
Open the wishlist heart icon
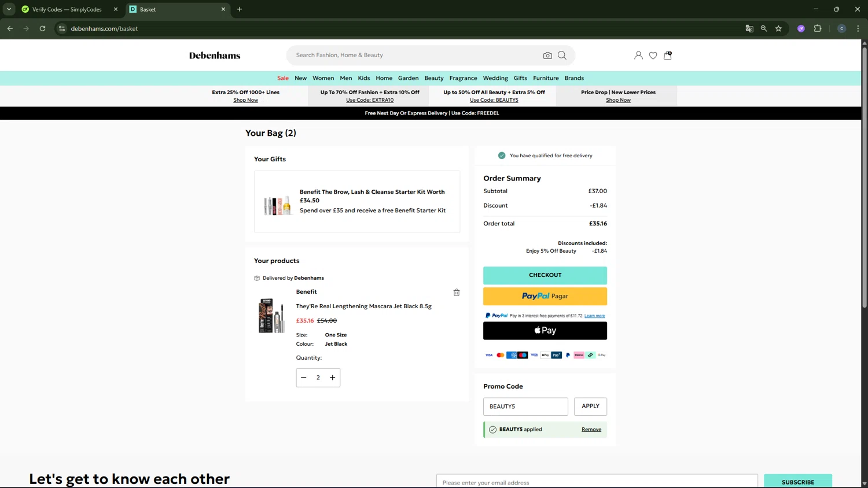(x=653, y=56)
